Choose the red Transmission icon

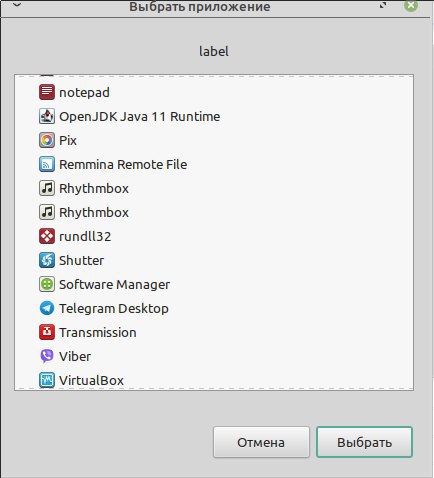pyautogui.click(x=47, y=332)
